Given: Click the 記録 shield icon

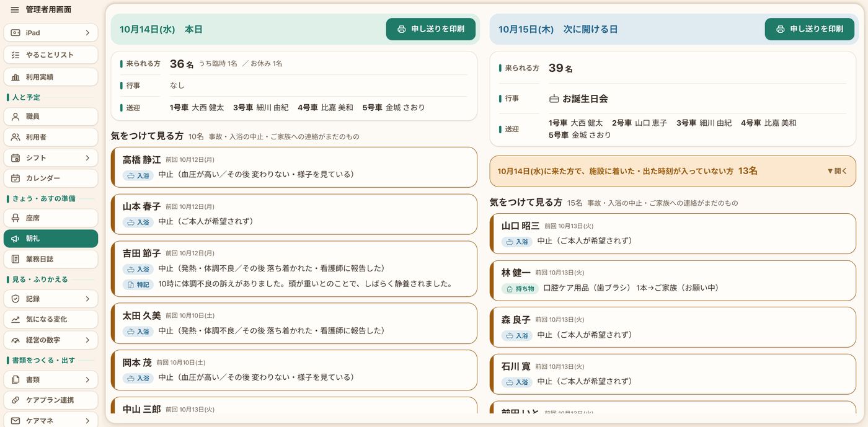Looking at the screenshot, I should pos(15,299).
